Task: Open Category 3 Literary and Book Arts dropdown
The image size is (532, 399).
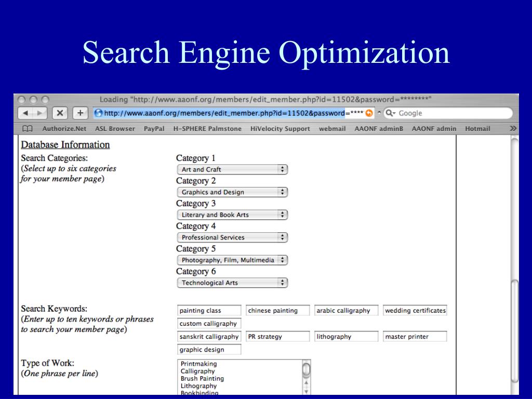Action: tap(232, 215)
